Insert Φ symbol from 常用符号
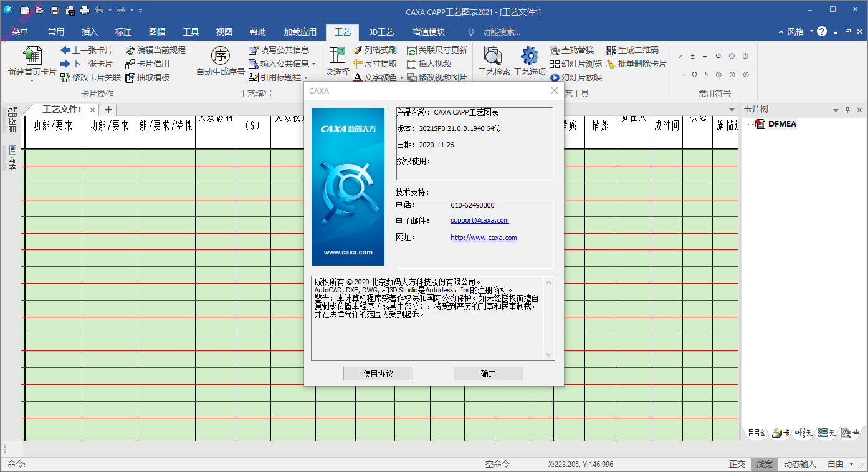 (x=718, y=56)
